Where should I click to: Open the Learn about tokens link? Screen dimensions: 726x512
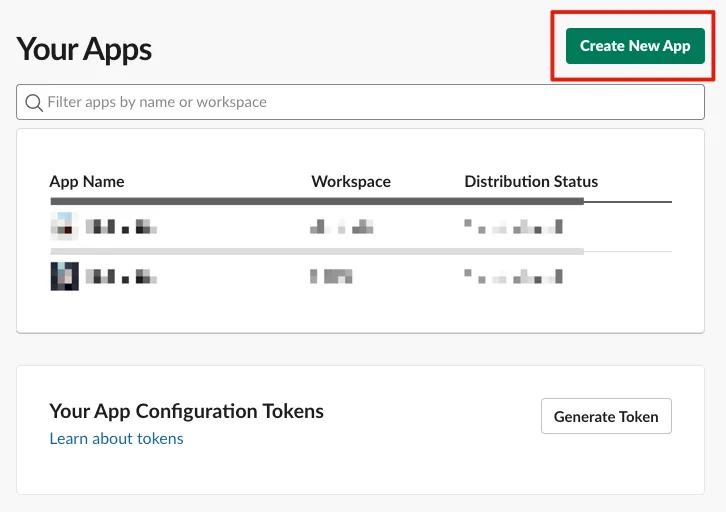[x=116, y=438]
